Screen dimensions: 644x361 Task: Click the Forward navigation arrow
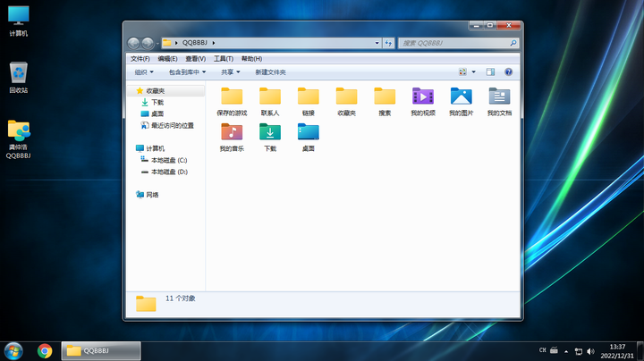coord(148,43)
